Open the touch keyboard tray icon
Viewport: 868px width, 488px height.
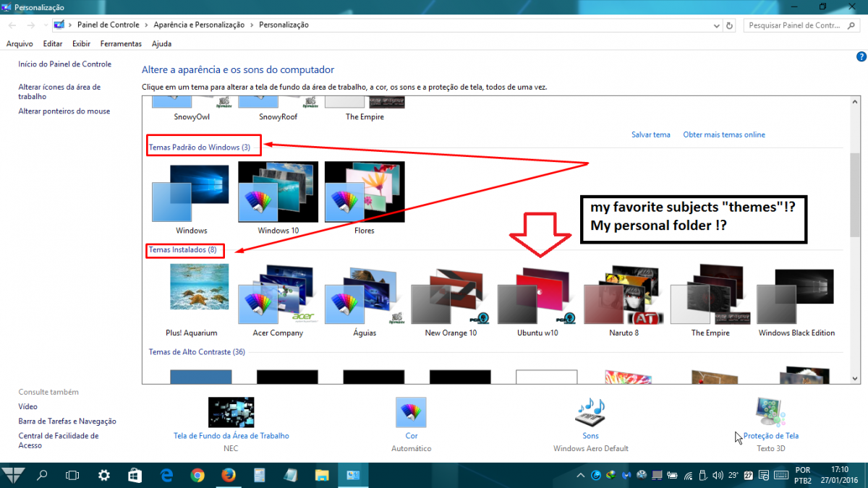point(780,475)
